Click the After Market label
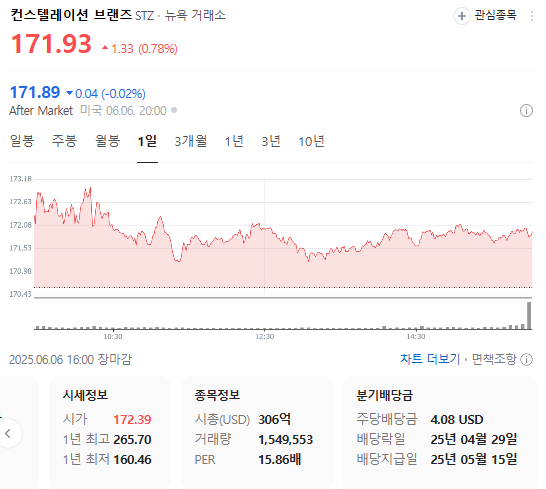 pos(41,111)
